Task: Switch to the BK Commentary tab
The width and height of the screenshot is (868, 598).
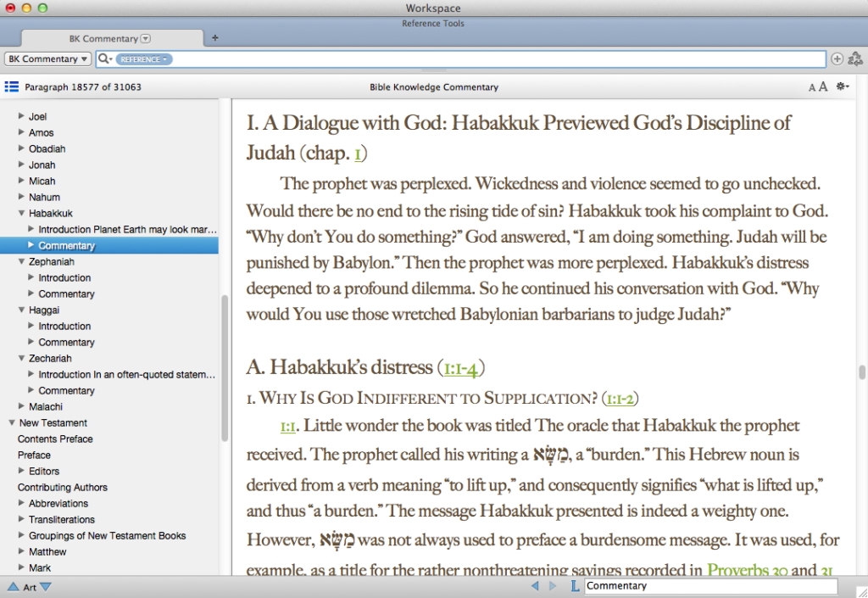Action: coord(102,37)
